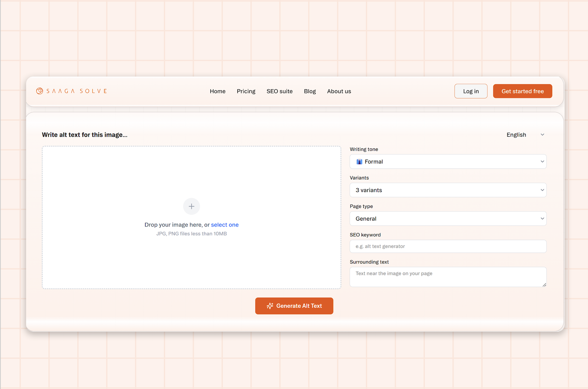Open the Variants dropdown showing 3 variants
Image resolution: width=588 pixels, height=389 pixels.
[x=448, y=190]
